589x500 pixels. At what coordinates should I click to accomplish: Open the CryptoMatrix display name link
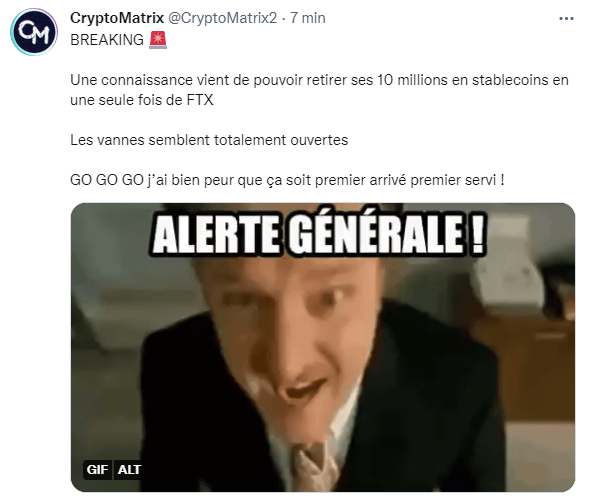117,18
